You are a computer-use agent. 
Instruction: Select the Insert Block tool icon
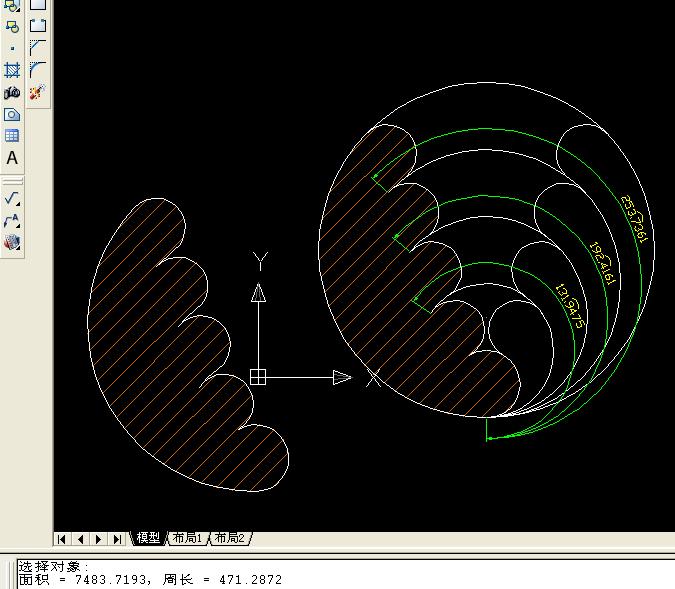(12, 6)
